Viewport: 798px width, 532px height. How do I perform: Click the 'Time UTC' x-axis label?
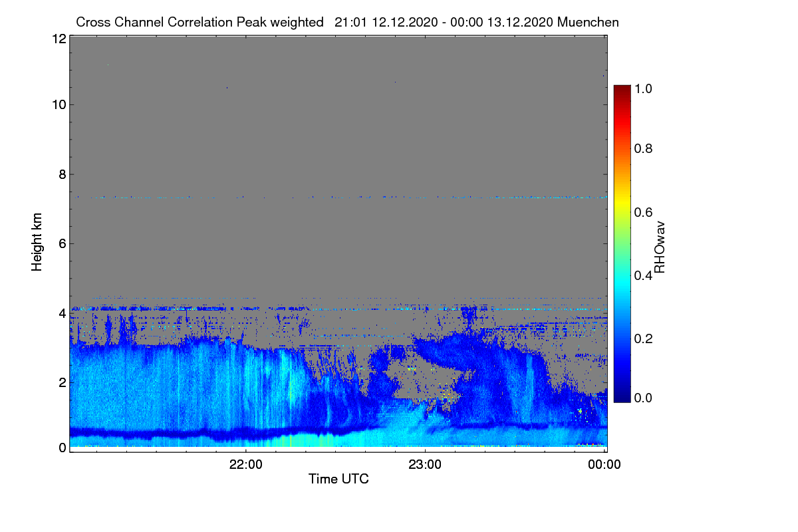click(338, 479)
